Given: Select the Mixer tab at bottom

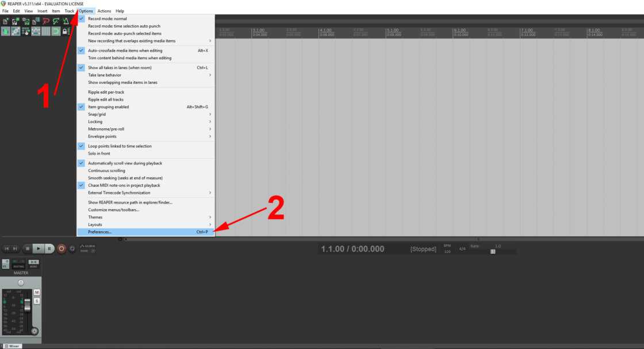Looking at the screenshot, I should [12, 346].
